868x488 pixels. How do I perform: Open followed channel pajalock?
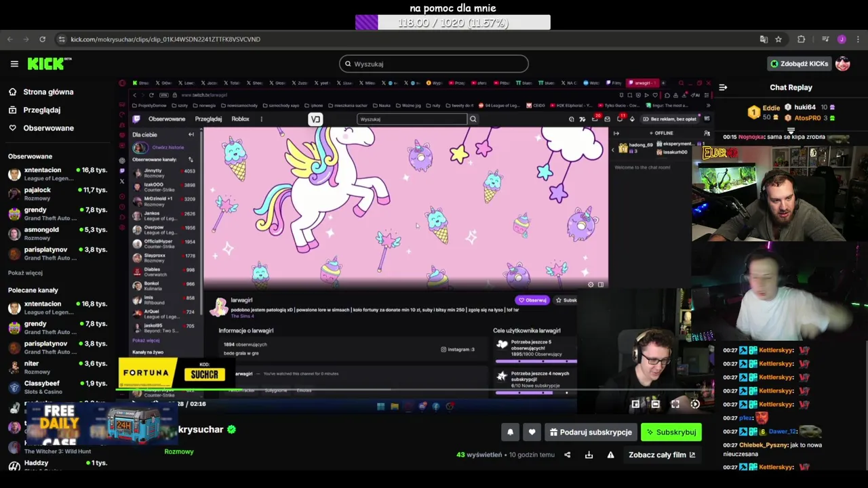[x=58, y=194]
